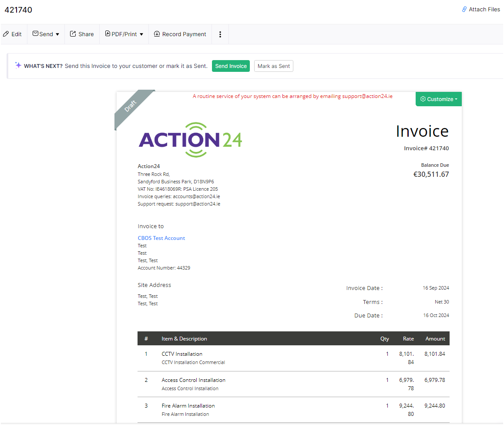504x425 pixels.
Task: Click the Share toolbar label
Action: [86, 34]
